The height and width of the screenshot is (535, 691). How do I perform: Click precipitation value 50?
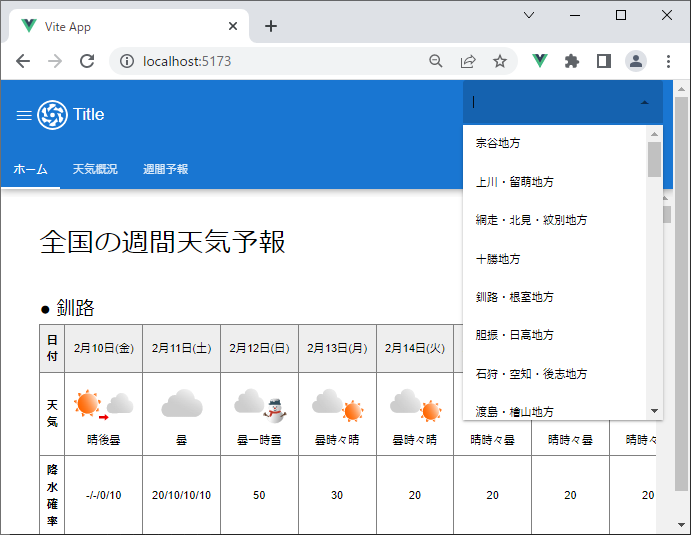pyautogui.click(x=259, y=495)
